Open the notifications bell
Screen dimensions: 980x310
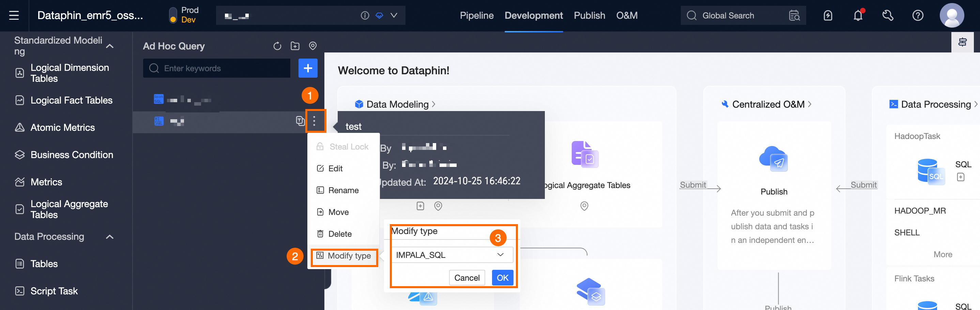858,15
